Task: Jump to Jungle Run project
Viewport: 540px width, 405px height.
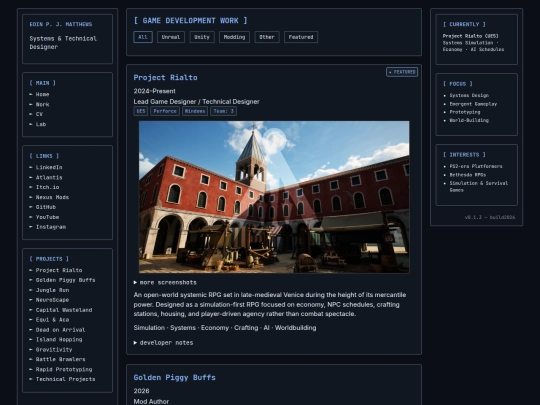Action: click(x=52, y=290)
